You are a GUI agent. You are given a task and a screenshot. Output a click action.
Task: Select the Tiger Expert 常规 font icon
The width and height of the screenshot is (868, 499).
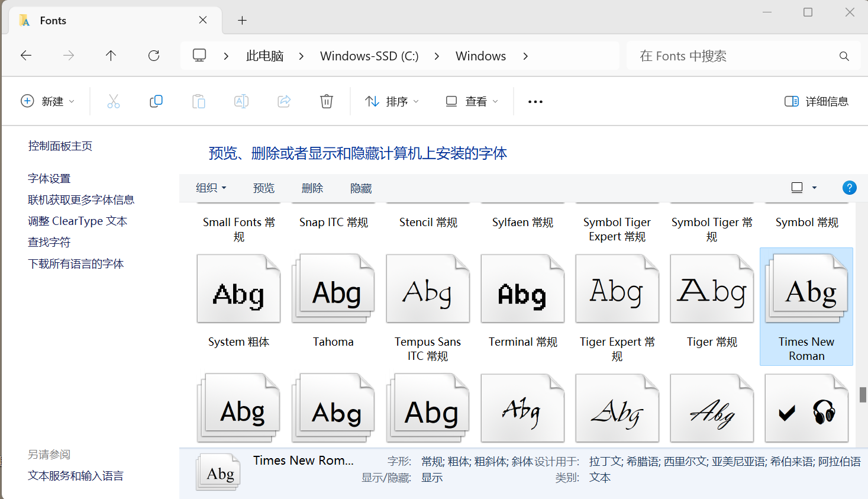[617, 289]
